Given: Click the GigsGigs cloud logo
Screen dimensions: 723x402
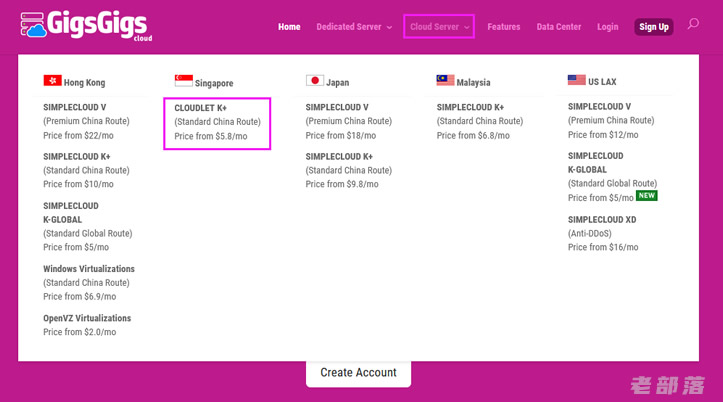Looking at the screenshot, I should click(86, 26).
